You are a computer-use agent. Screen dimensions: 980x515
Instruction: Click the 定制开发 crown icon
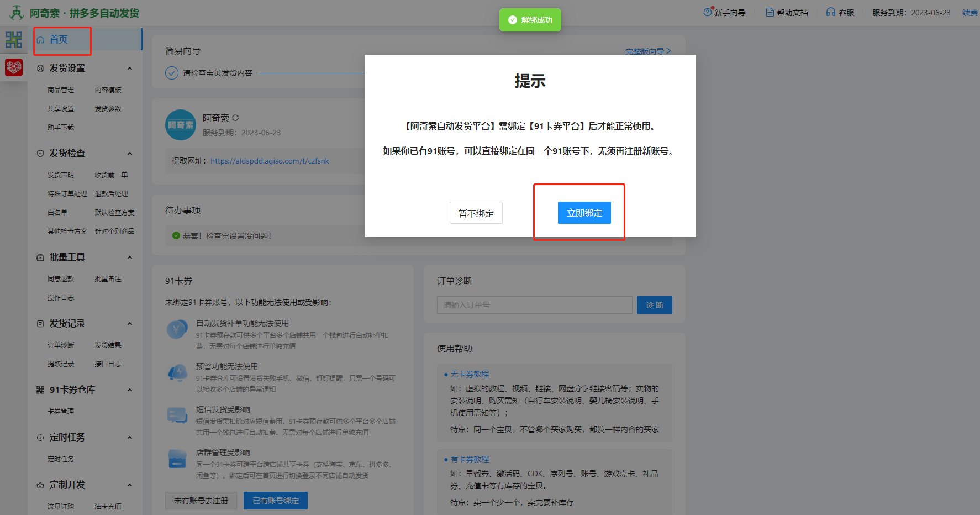40,485
